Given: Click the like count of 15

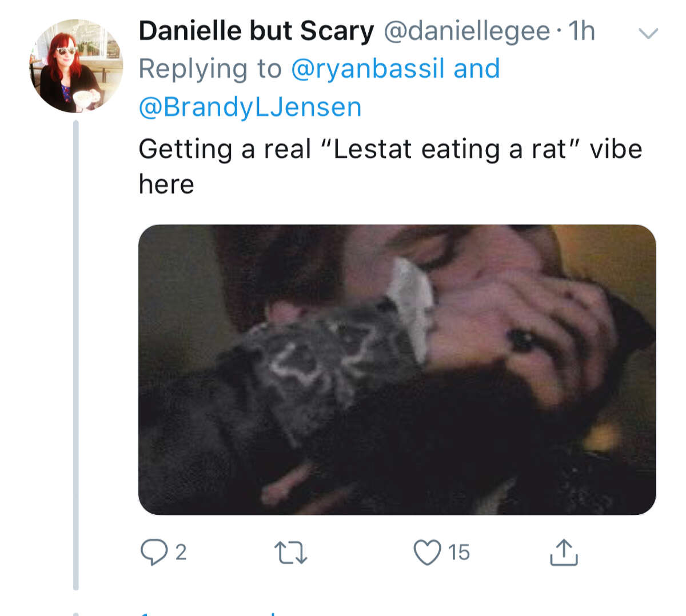Looking at the screenshot, I should (x=458, y=553).
